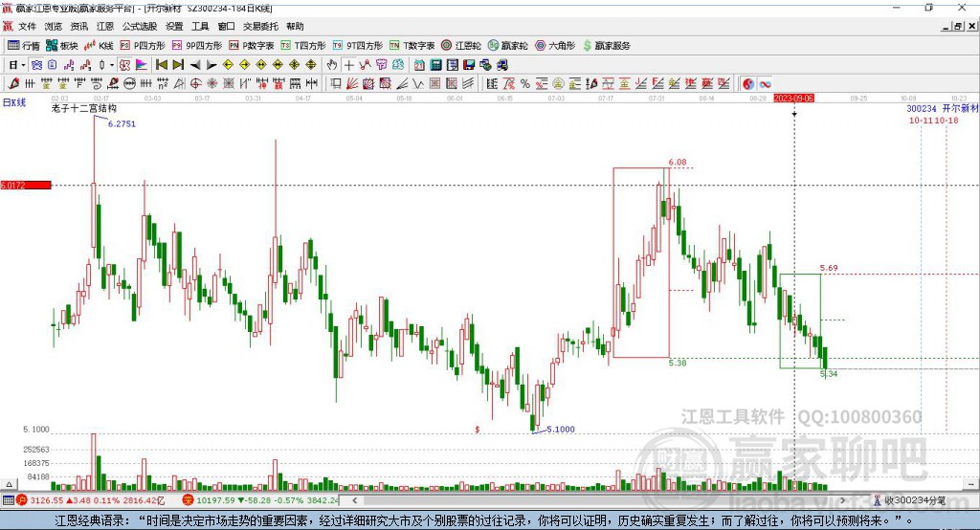
Task: Open the 9T四方形 tool
Action: coord(358,46)
